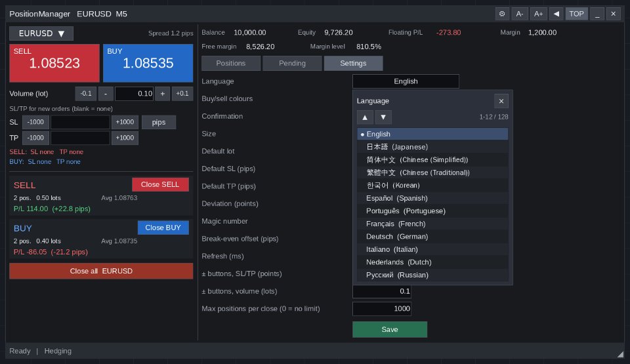This screenshot has width=630, height=364.
Task: Select Français (French) language
Action: 432,224
